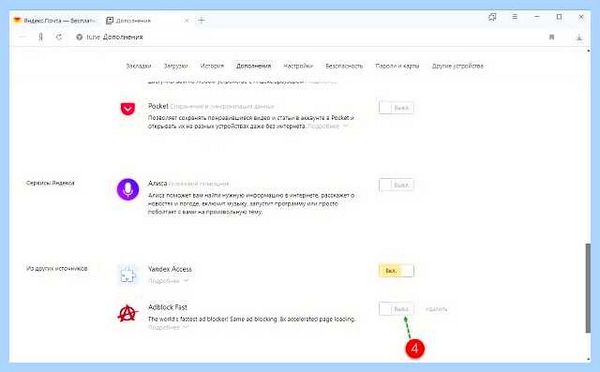
Task: Click the collections icon in the title bar
Action: pyautogui.click(x=492, y=17)
